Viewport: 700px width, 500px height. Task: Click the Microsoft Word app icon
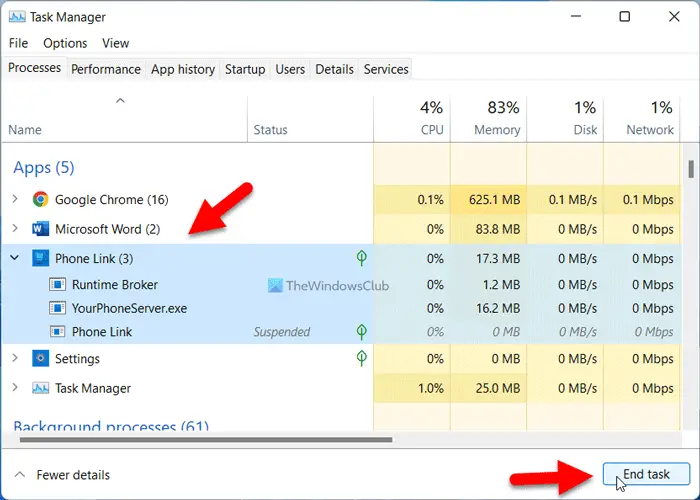click(41, 229)
